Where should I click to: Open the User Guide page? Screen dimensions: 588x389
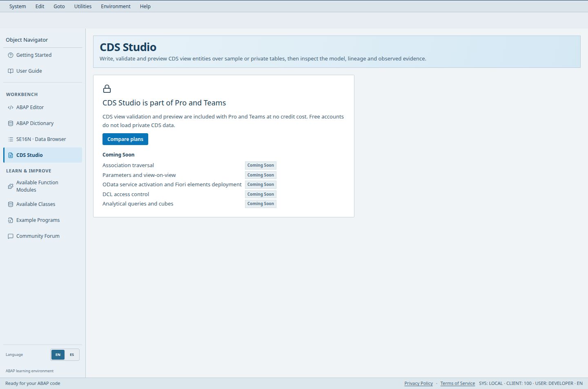coord(43,71)
